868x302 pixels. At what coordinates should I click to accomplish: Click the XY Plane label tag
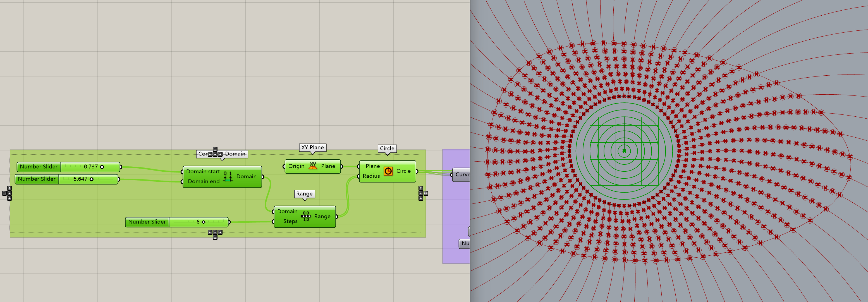(312, 147)
